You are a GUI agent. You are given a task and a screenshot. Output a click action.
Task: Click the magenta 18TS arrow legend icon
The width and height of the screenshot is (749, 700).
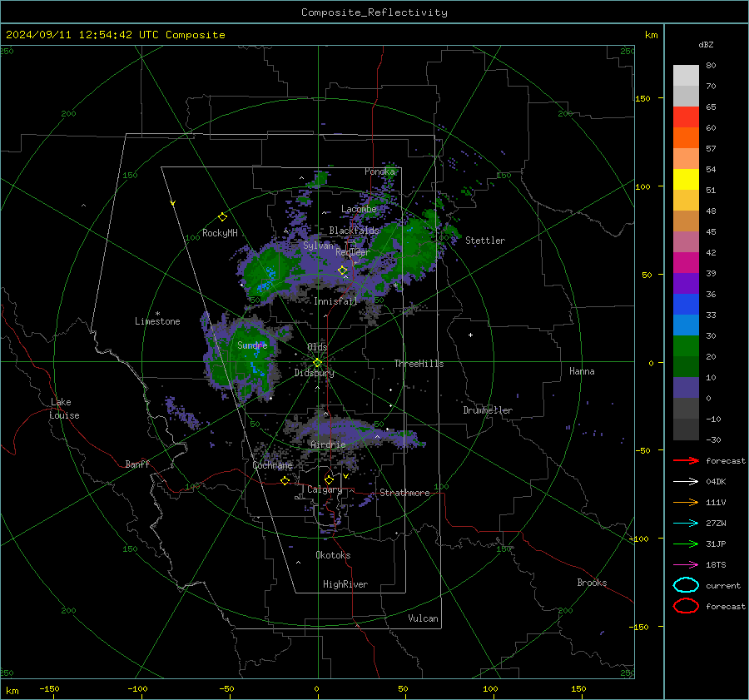click(686, 565)
